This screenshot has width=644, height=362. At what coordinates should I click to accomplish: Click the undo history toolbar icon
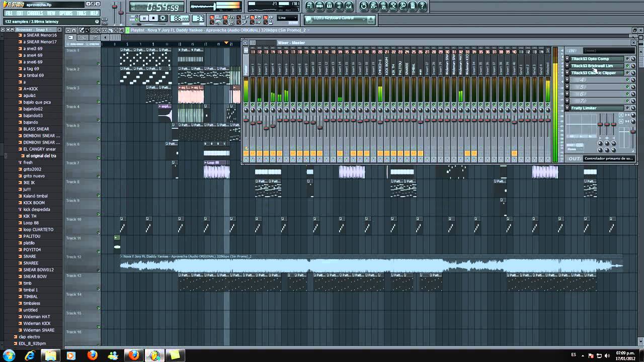(364, 6)
